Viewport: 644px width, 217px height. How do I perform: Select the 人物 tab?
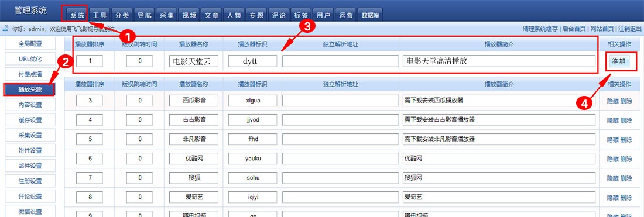tap(234, 15)
